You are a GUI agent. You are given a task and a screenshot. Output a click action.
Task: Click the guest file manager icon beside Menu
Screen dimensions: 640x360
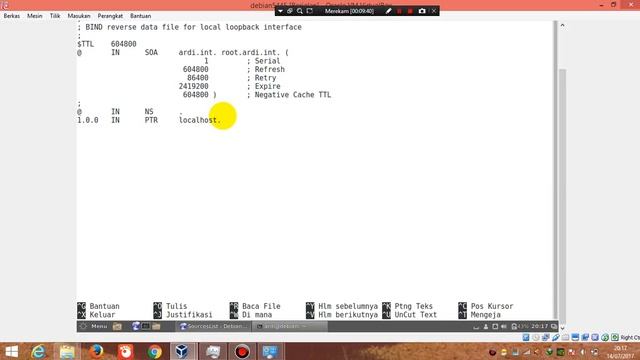tap(117, 326)
